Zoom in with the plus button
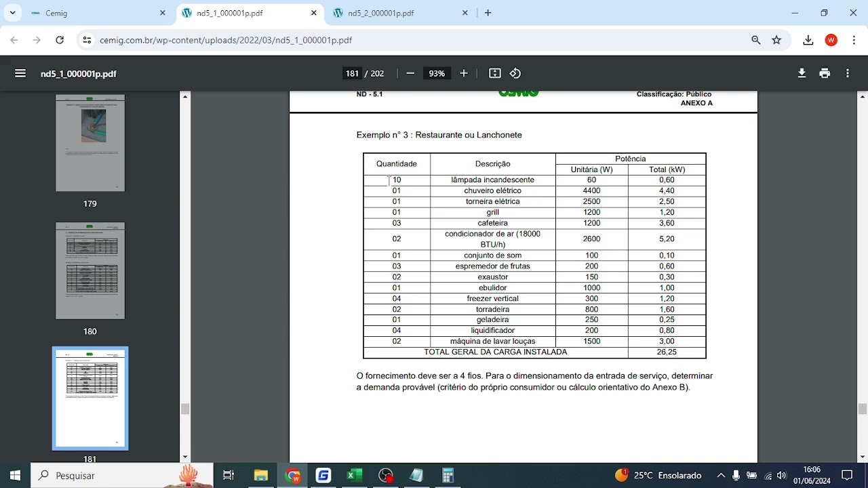The image size is (868, 488). tap(464, 73)
